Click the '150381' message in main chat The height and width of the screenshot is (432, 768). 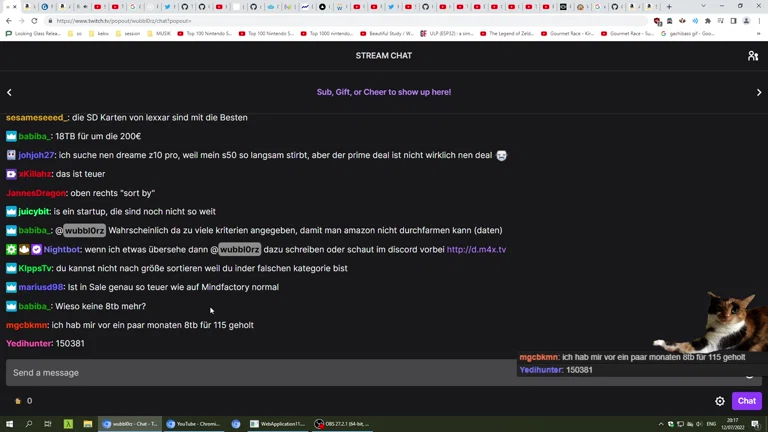pos(70,344)
